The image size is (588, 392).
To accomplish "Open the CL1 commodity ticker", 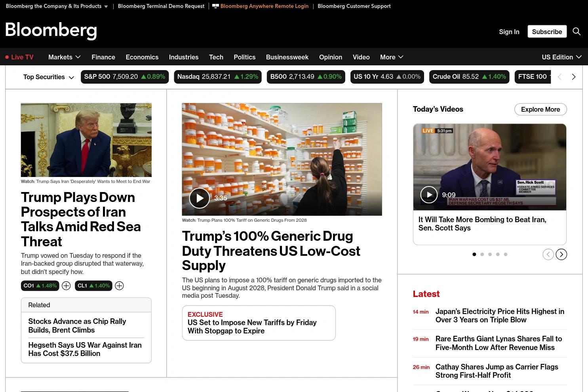I will point(93,285).
